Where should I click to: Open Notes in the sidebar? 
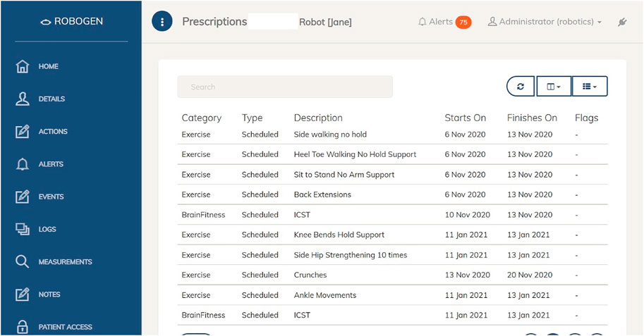pyautogui.click(x=49, y=294)
